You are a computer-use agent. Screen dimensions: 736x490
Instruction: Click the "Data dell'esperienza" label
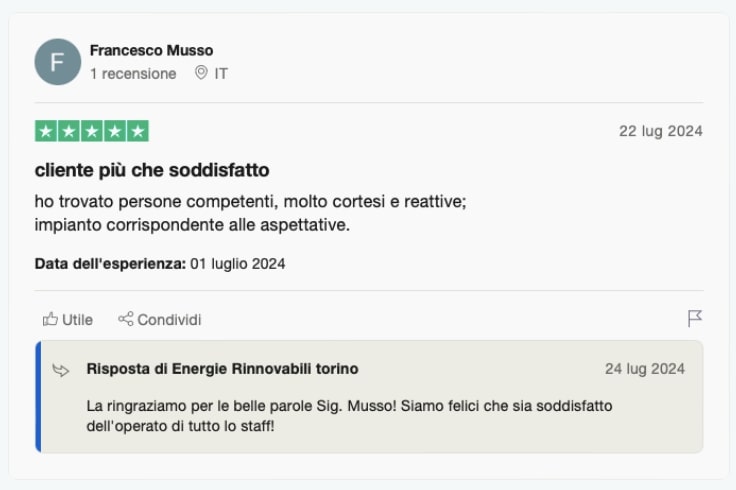(x=110, y=264)
